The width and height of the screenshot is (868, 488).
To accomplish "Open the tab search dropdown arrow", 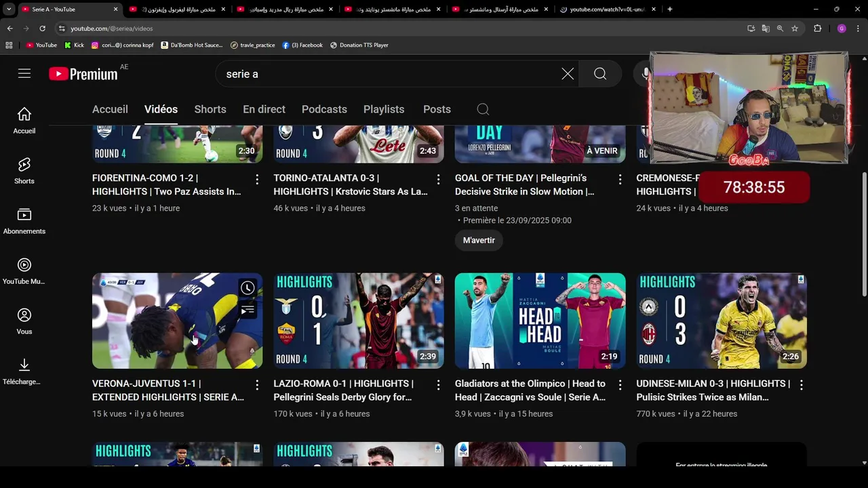I will click(9, 9).
